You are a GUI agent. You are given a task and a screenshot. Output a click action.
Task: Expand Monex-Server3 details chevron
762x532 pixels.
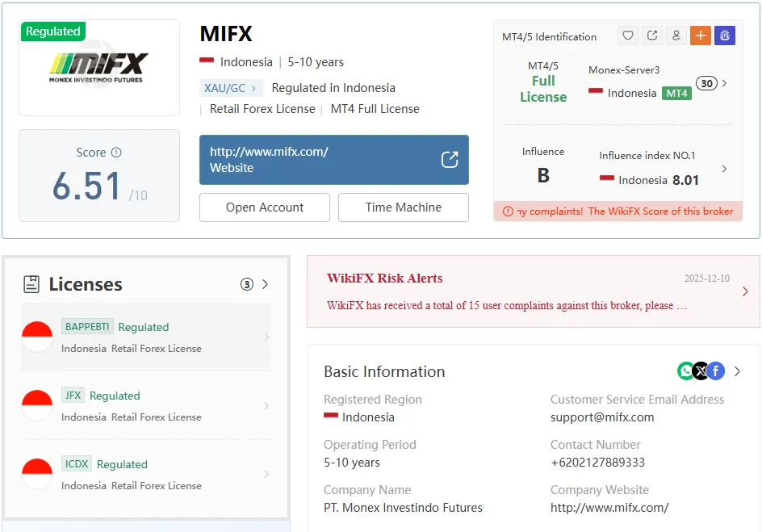click(x=725, y=83)
